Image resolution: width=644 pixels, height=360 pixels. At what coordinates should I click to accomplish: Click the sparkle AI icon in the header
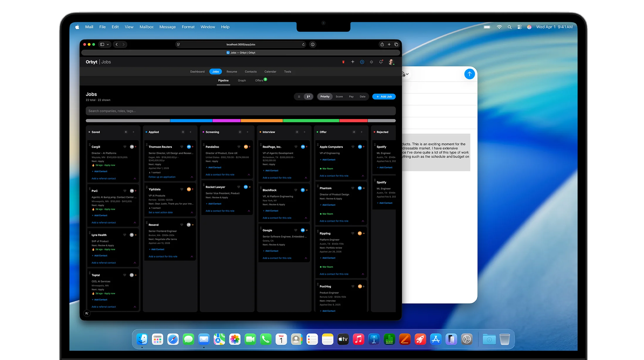pos(353,62)
